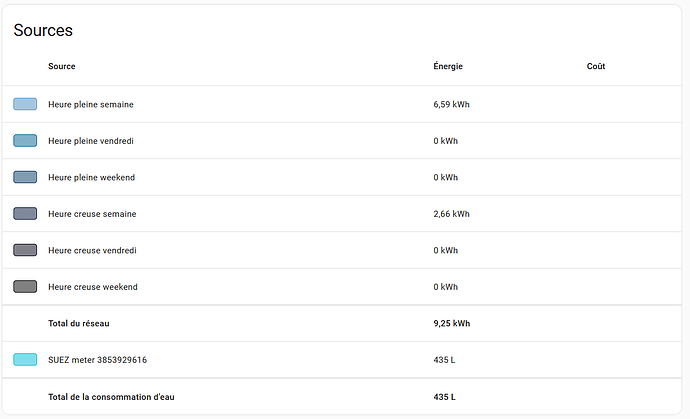Click the cyan SUEZ meter color swatch

pyautogui.click(x=25, y=359)
